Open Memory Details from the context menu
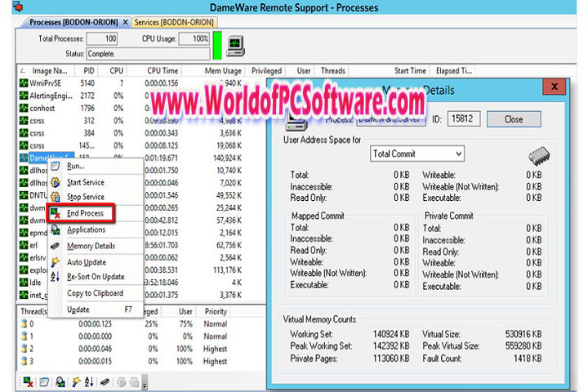The width and height of the screenshot is (588, 392). (x=96, y=246)
